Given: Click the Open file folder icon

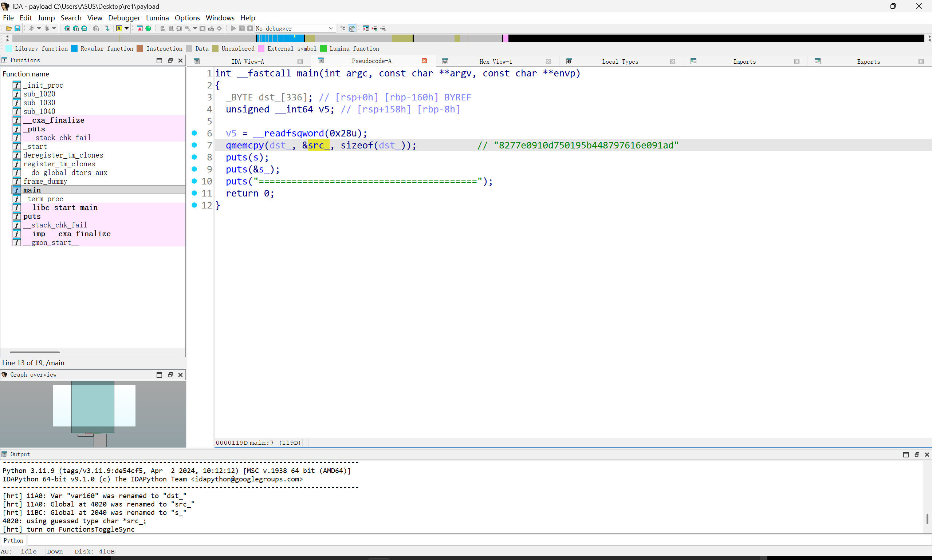Looking at the screenshot, I should point(9,28).
